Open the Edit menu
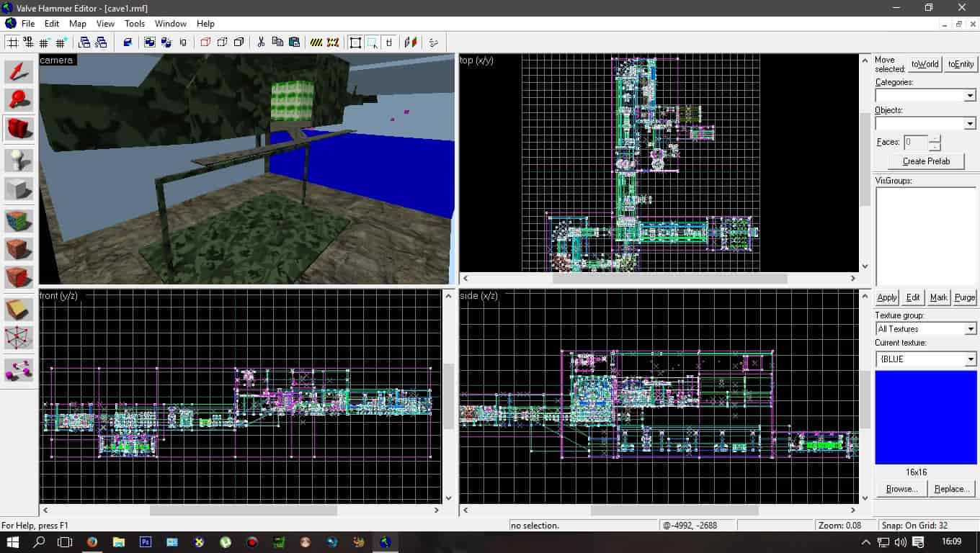Viewport: 980px width, 553px height. point(52,24)
